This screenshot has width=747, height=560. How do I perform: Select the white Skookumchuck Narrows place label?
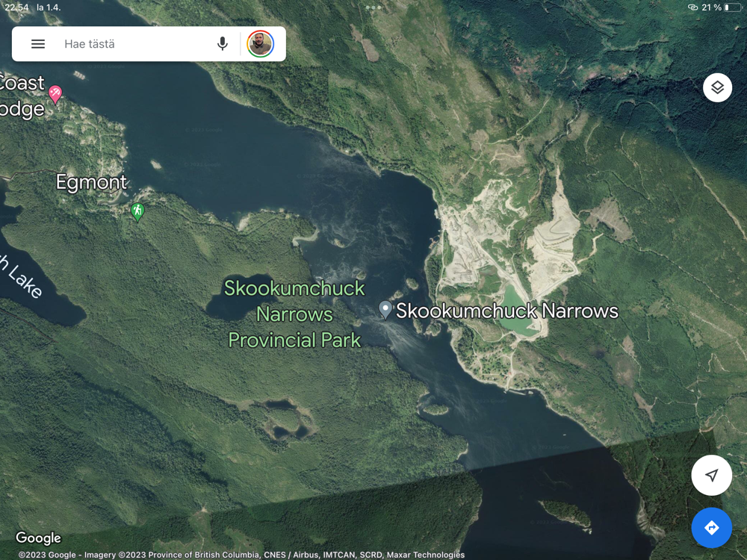point(507,311)
